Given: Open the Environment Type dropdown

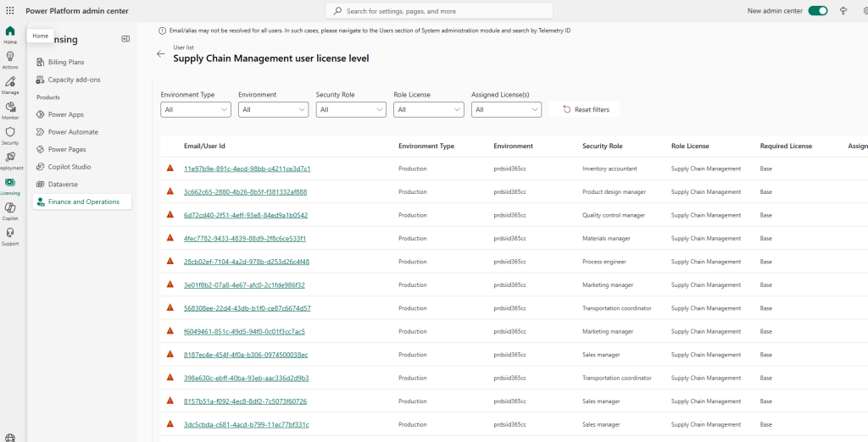Looking at the screenshot, I should pos(196,109).
